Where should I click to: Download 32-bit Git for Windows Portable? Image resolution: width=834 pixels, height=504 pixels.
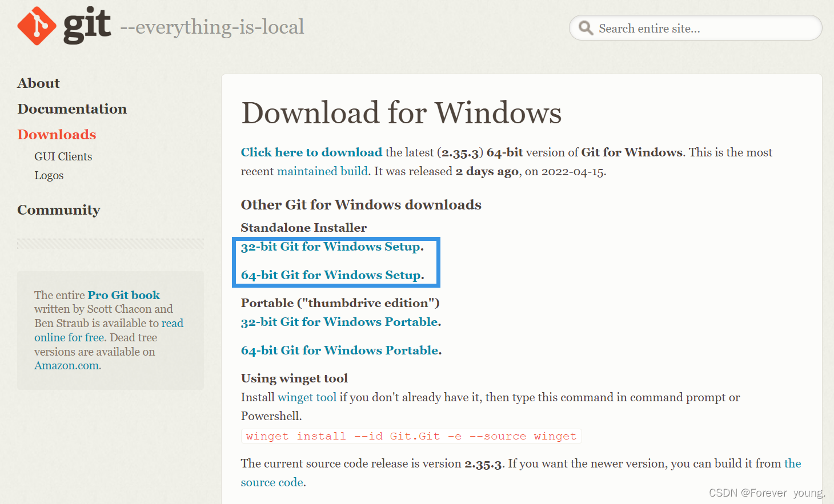(339, 322)
